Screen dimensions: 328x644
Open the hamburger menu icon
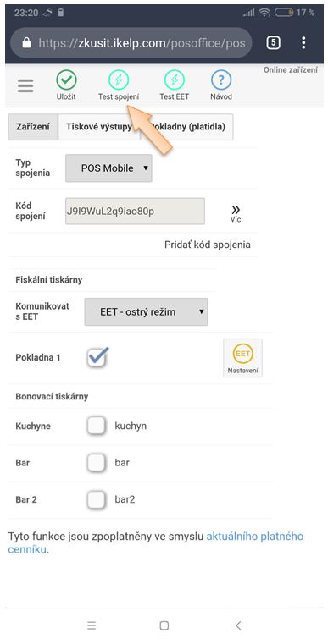point(25,85)
